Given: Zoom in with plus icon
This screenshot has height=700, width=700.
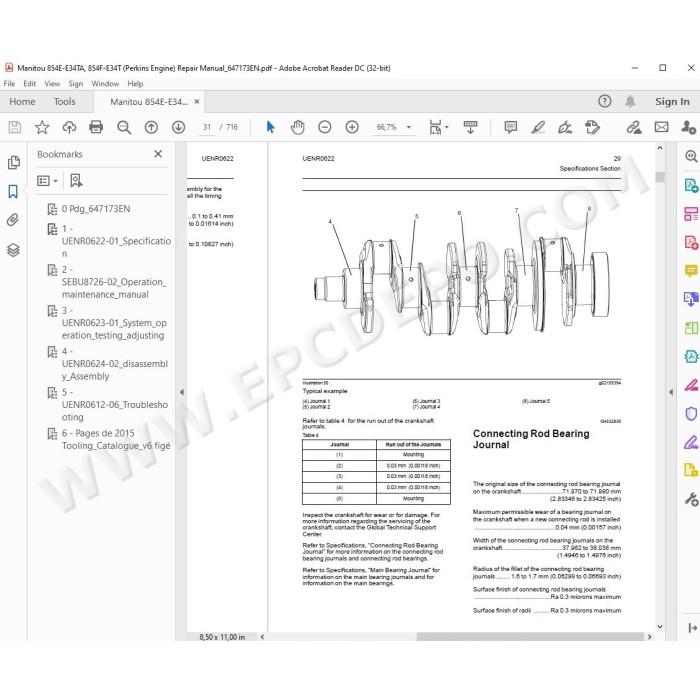Looking at the screenshot, I should coord(352,127).
